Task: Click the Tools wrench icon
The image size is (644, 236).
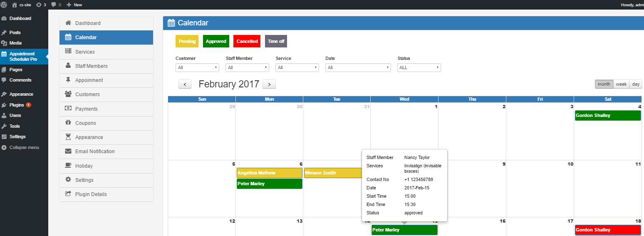Action: (4, 126)
